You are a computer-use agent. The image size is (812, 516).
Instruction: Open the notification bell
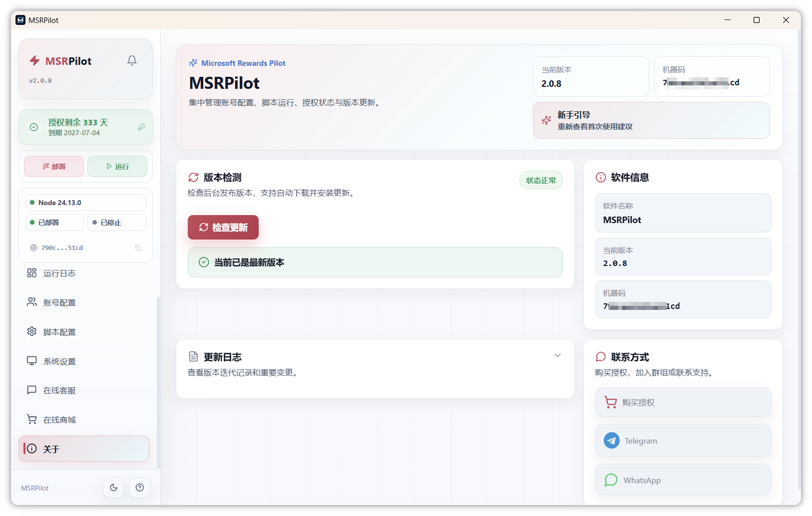pyautogui.click(x=132, y=60)
